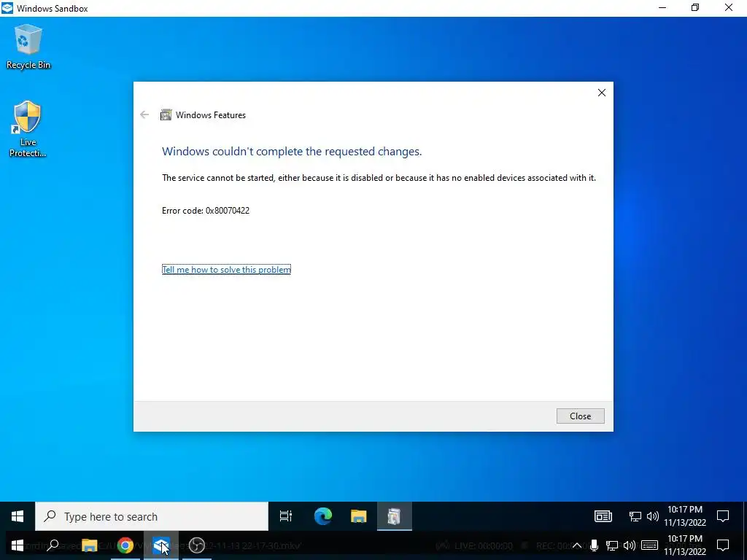Open host network tray icon

point(612,545)
